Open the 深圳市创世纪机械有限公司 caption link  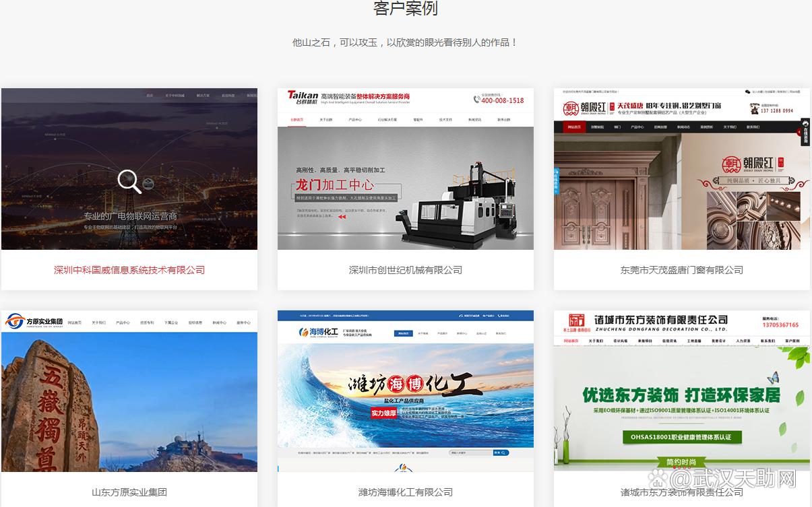point(406,270)
